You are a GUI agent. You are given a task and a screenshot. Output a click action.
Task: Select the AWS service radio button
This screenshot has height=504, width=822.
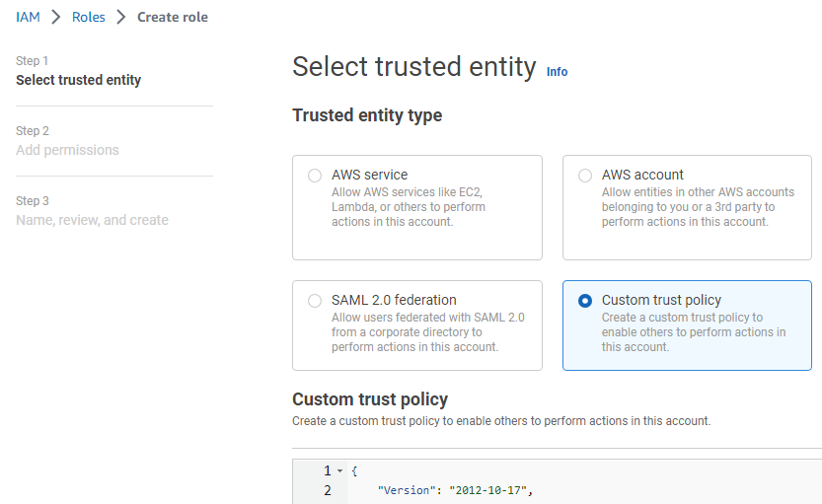coord(315,176)
